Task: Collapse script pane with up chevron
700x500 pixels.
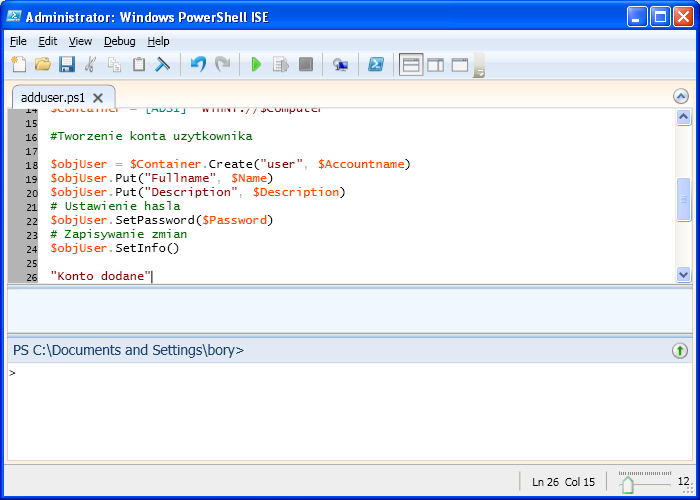Action: 680,96
